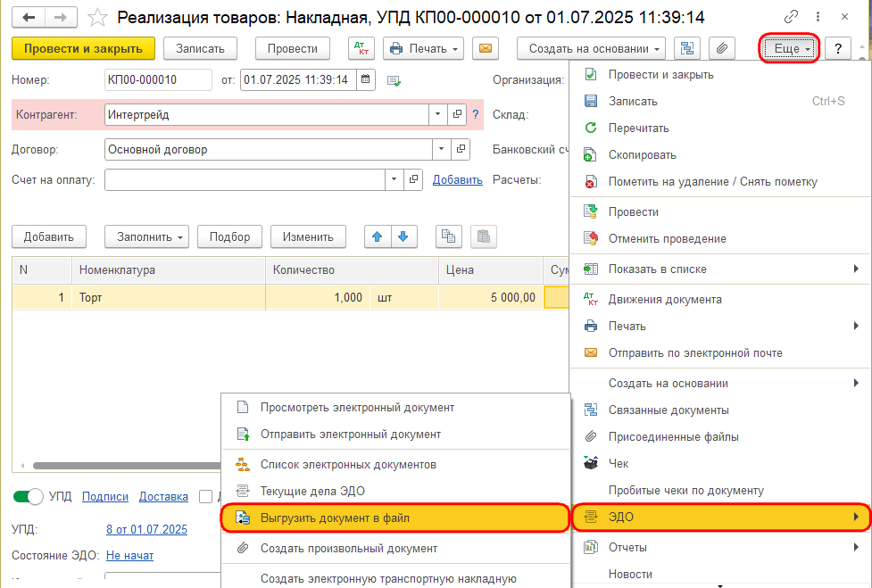Open the three-dot window options menu
The width and height of the screenshot is (872, 588).
818,17
